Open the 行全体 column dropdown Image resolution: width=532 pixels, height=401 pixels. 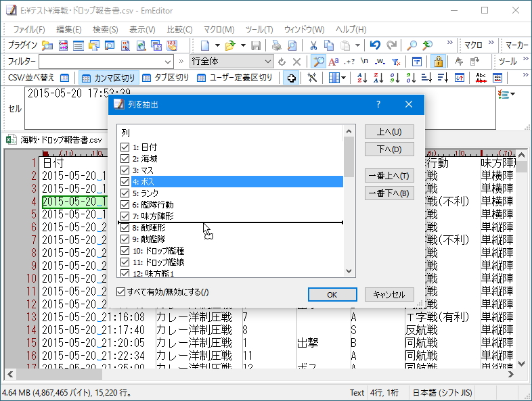point(268,62)
